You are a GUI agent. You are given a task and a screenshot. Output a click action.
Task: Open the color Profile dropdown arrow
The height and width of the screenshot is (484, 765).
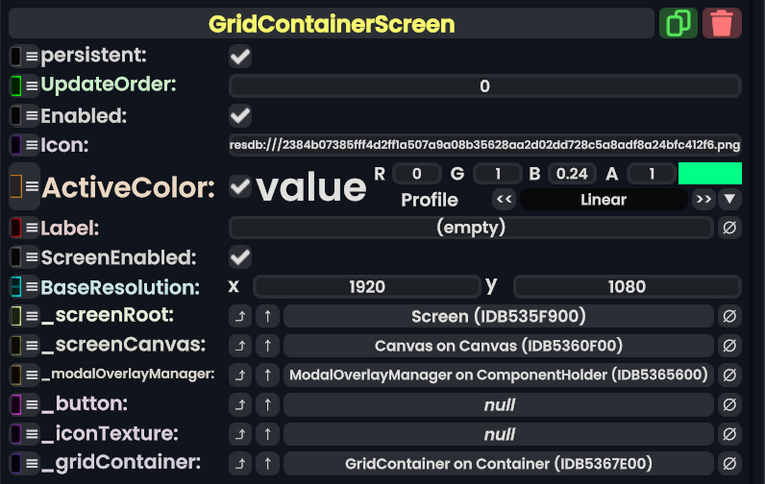tap(729, 199)
